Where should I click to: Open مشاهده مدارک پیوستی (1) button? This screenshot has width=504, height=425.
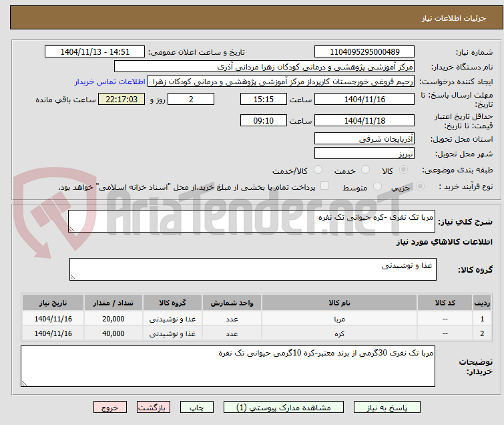tap(284, 408)
